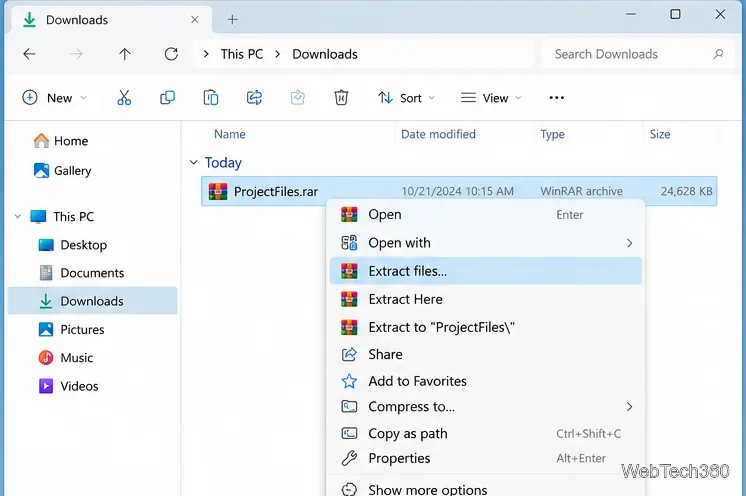Click the Home icon in sidebar
Image resolution: width=746 pixels, height=496 pixels.
(41, 141)
